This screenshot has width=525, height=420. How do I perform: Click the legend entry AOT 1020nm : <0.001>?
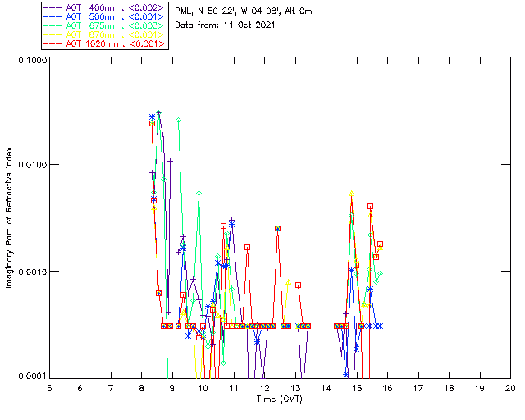click(104, 43)
